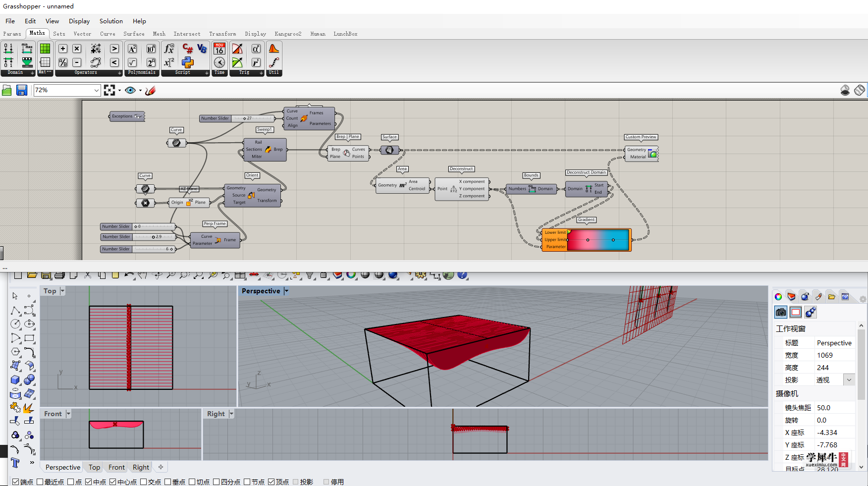Pick the Python script component icon
The width and height of the screenshot is (868, 486).
pos(188,62)
